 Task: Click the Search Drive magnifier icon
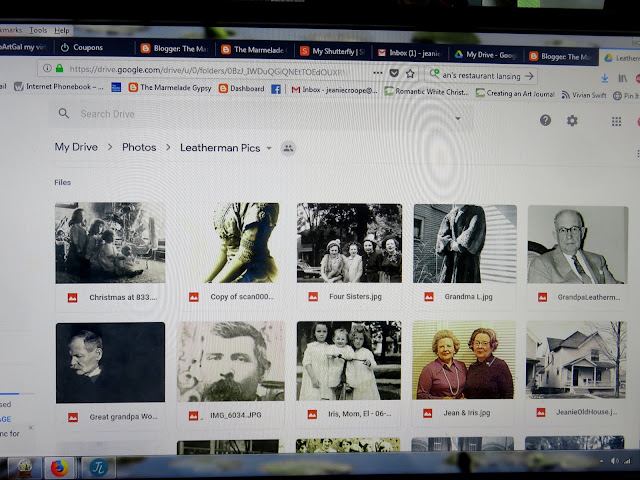[x=64, y=113]
